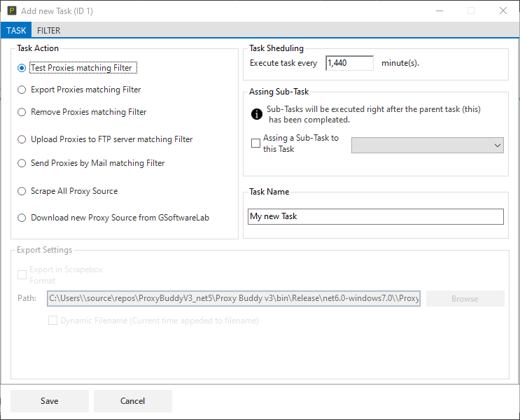Screen dimensions: 520x420
Task: Click the export Path text field
Action: (x=233, y=299)
